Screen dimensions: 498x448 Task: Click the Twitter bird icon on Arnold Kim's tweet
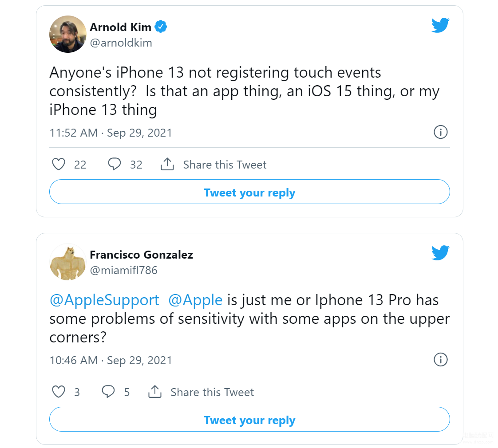440,26
